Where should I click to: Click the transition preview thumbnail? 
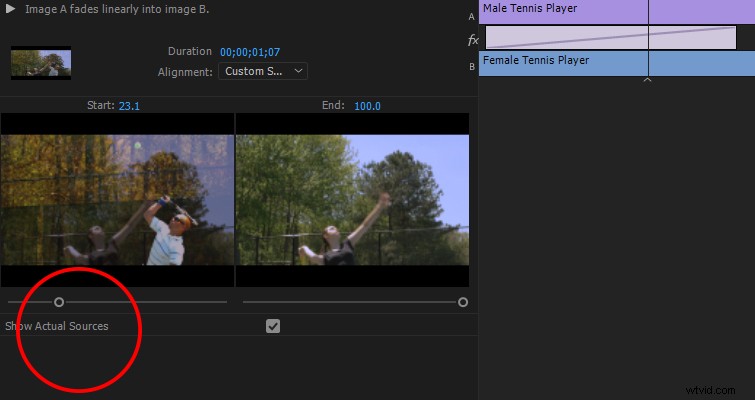click(x=41, y=63)
